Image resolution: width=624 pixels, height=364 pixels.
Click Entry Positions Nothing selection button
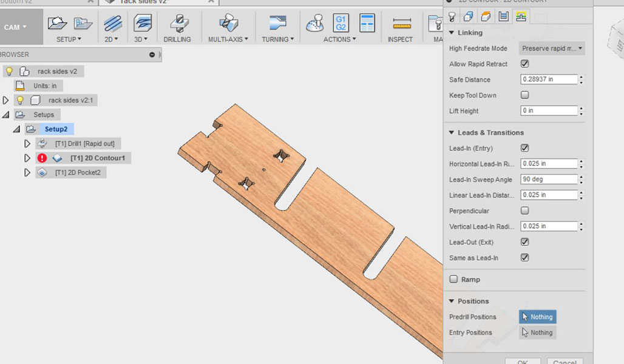pyautogui.click(x=538, y=332)
